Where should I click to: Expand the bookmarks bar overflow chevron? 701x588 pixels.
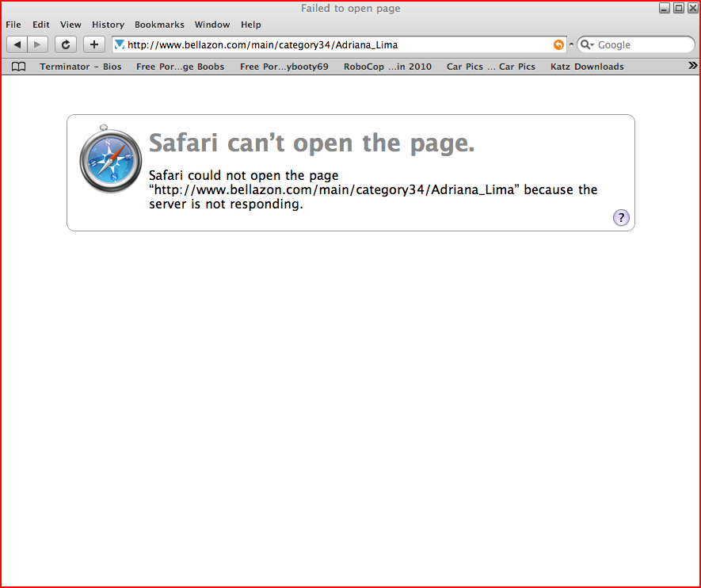click(692, 66)
